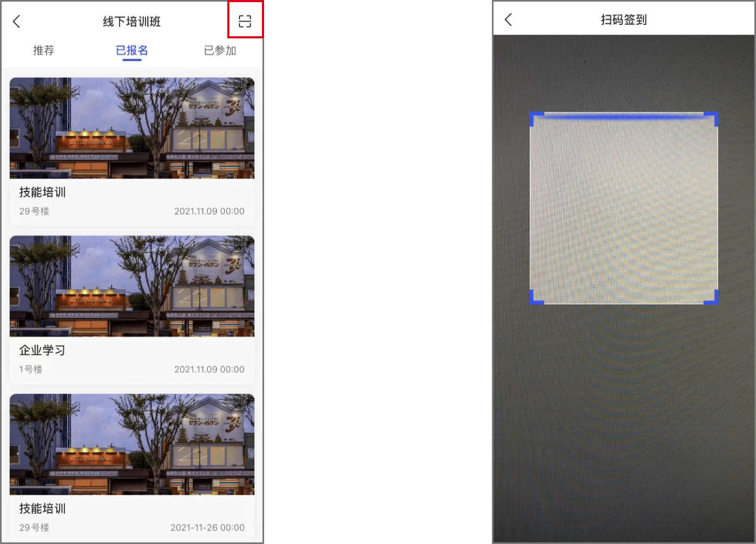Image resolution: width=756 pixels, height=544 pixels.
Task: Click the 2021-11-26 00:00 date text
Action: pos(207,527)
